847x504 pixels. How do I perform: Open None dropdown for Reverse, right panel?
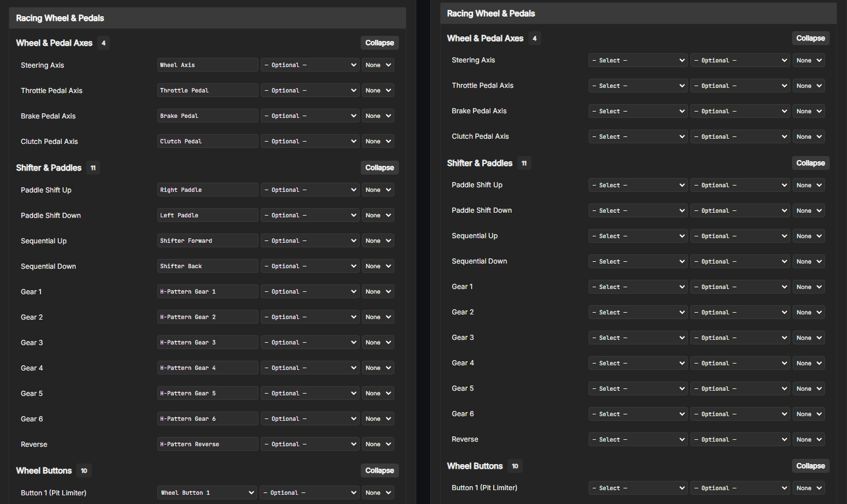coord(809,439)
